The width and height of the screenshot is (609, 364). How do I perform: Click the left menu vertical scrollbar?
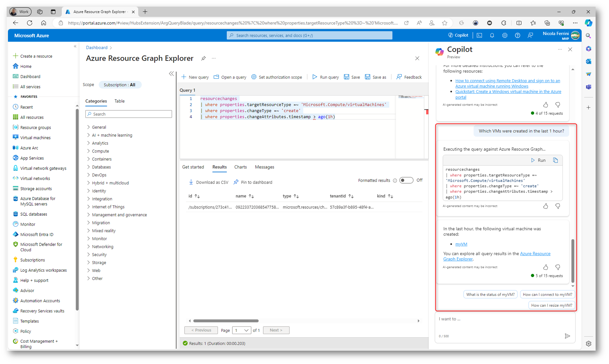tap(77, 210)
